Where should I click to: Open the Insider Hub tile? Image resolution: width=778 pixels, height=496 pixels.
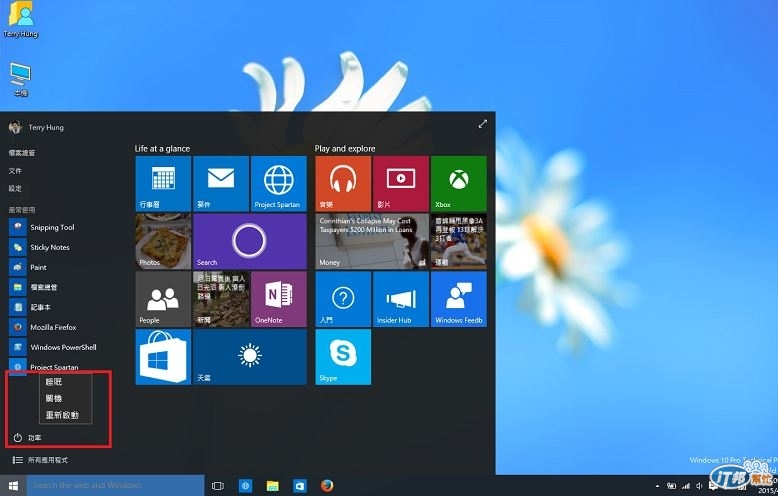click(400, 299)
